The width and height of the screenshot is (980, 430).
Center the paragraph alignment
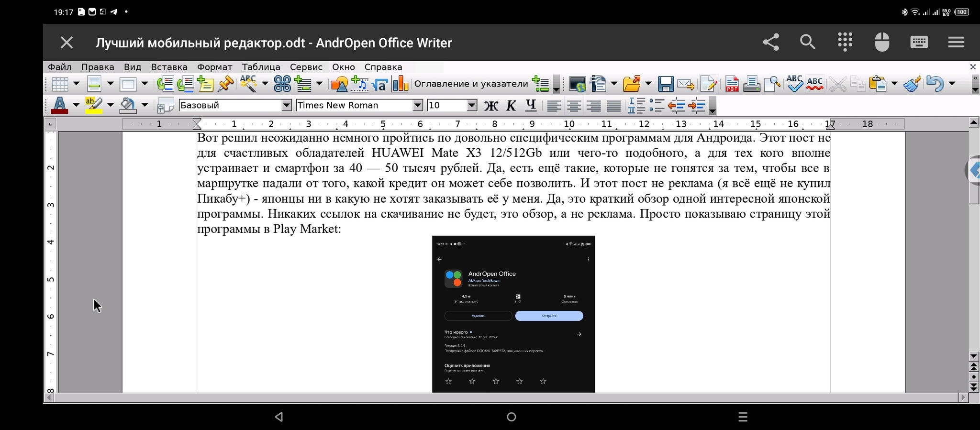coord(574,105)
